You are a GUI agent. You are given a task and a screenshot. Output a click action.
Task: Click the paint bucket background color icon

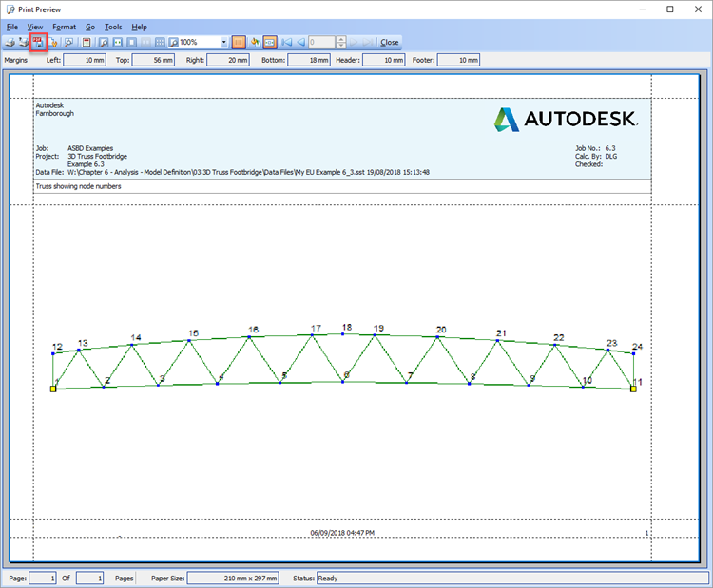(x=256, y=42)
